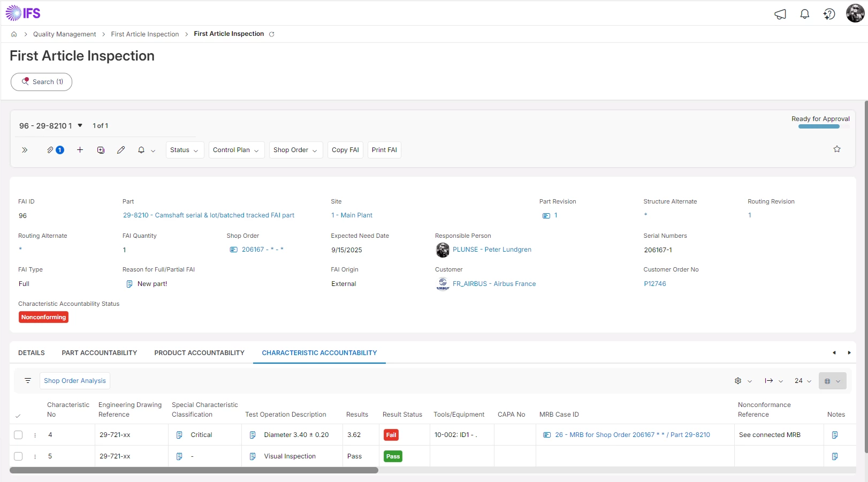Open notifications bell in header
This screenshot has height=482, width=868.
(804, 14)
